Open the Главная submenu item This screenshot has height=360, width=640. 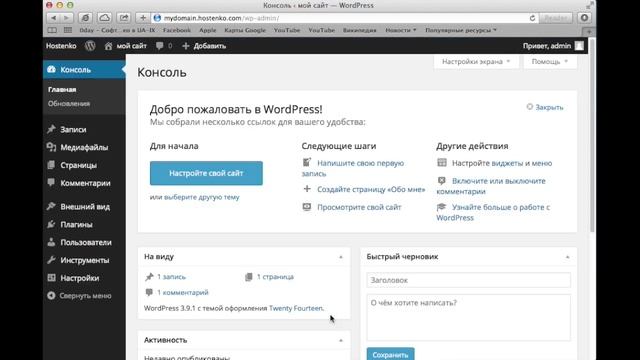click(62, 89)
